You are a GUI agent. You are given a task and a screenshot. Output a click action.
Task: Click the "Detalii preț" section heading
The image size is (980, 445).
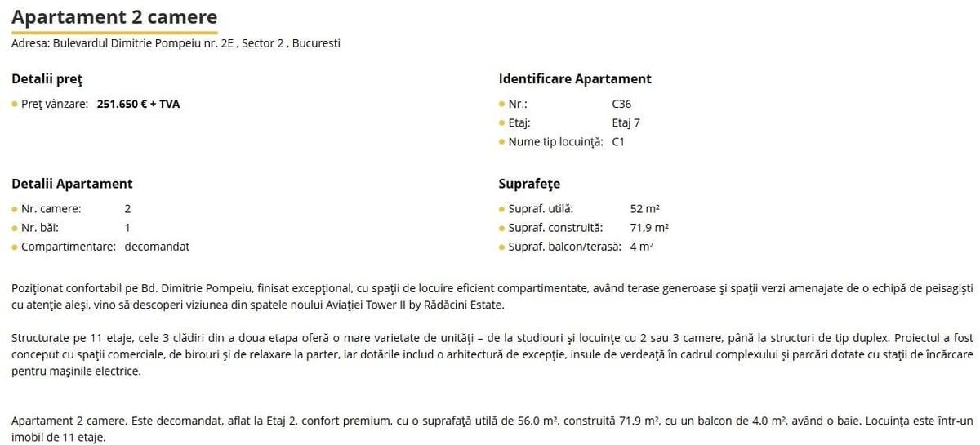47,79
